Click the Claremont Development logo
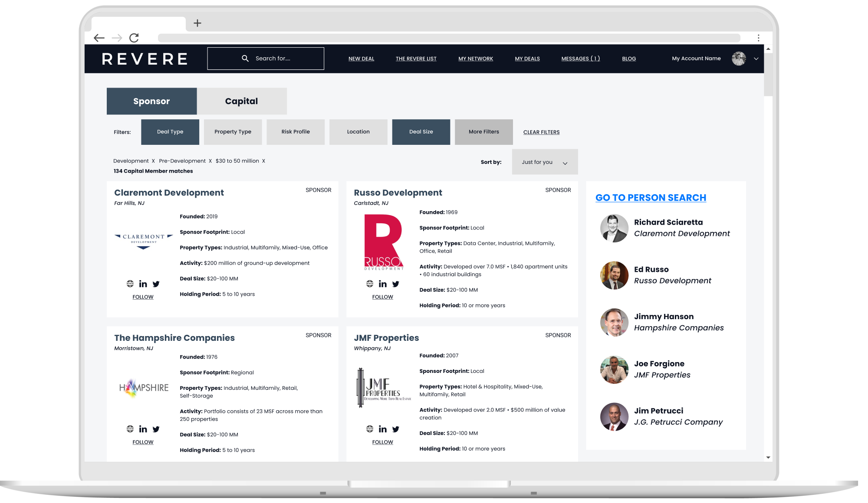The image size is (868, 503). click(143, 242)
